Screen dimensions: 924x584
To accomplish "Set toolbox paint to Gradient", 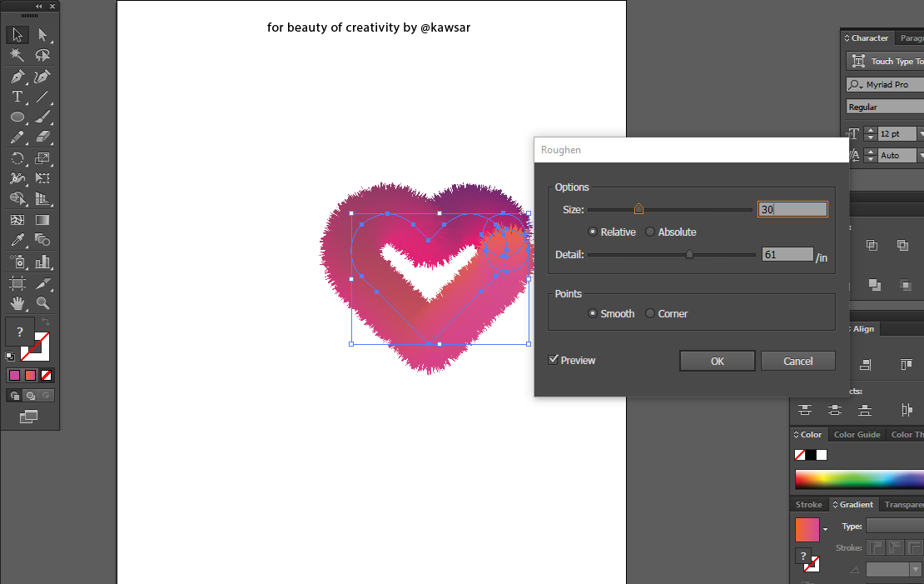I will pos(31,375).
